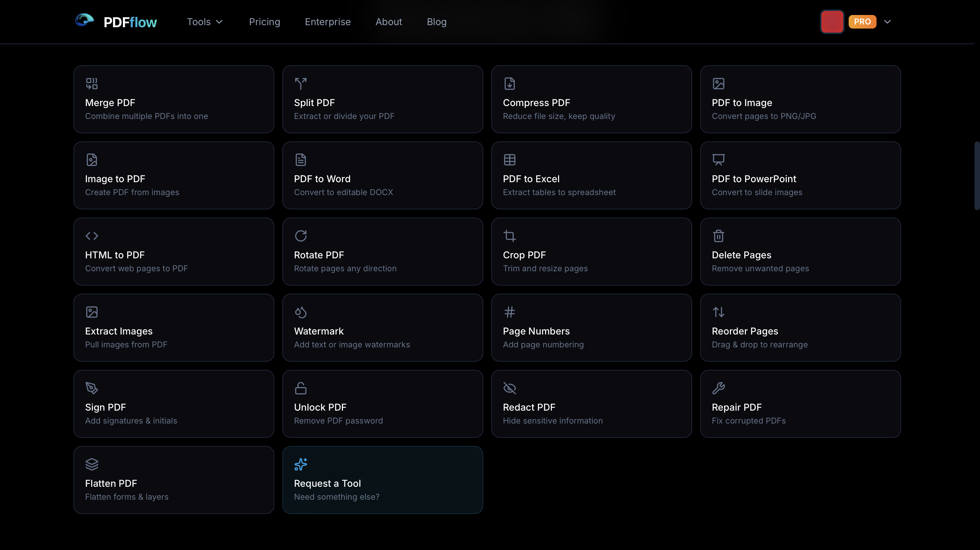Click the Split PDF arrows icon
This screenshot has width=980, height=550.
click(x=300, y=84)
